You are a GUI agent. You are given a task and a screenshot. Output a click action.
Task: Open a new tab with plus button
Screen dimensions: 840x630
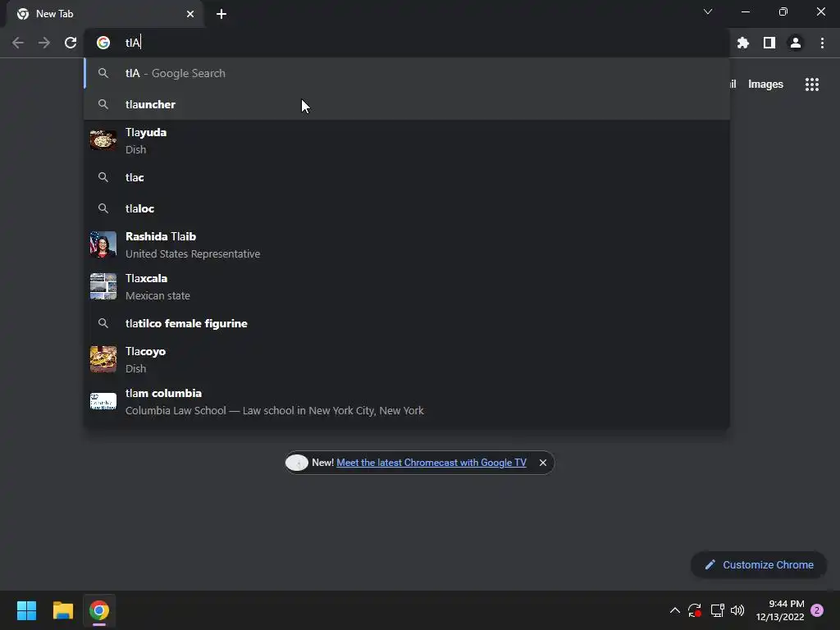coord(221,14)
